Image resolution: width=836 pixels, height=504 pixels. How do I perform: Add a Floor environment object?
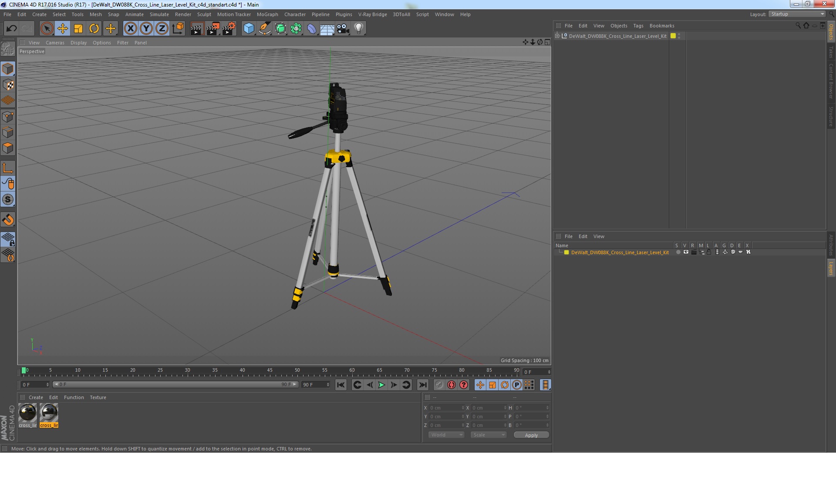pos(327,29)
